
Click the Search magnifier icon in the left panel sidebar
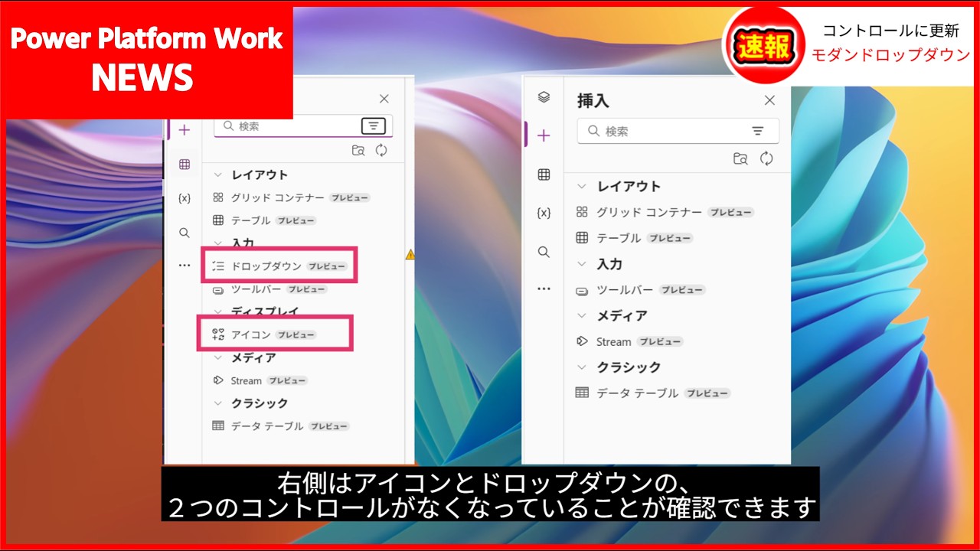click(184, 233)
